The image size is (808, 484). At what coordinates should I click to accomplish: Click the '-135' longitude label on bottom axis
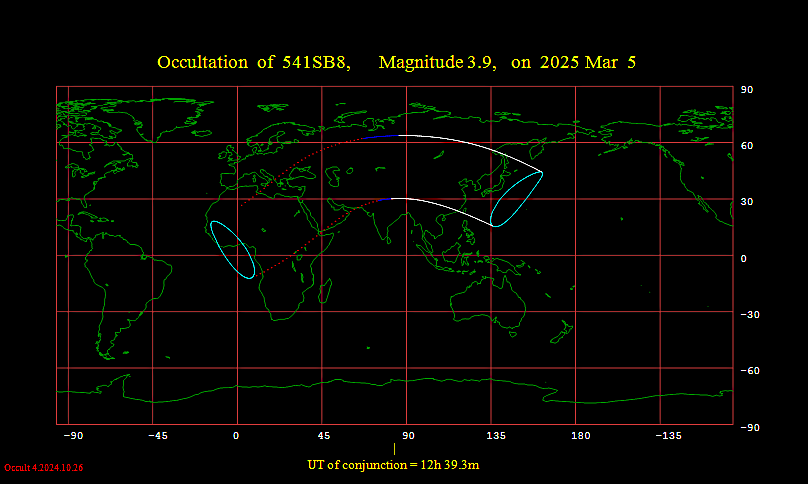668,436
